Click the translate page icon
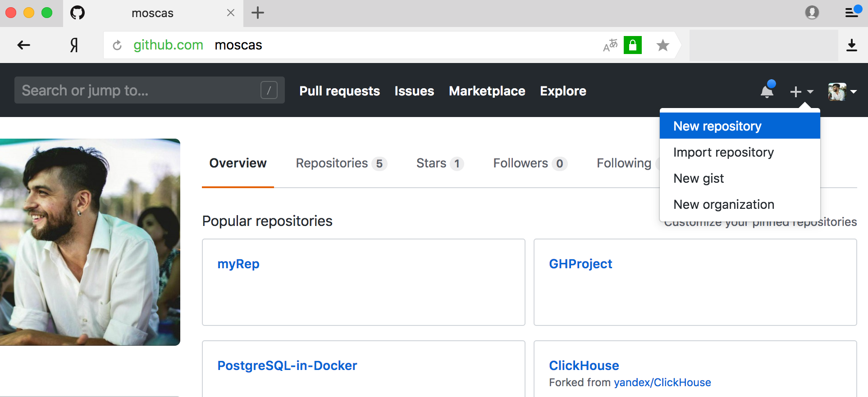Viewport: 868px width, 397px height. pos(610,45)
